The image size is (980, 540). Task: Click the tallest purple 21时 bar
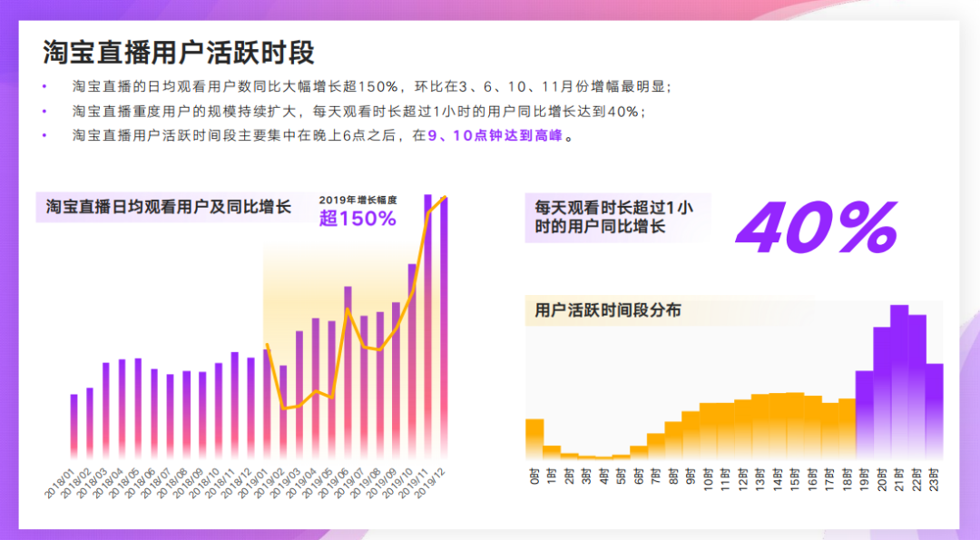coord(899,382)
